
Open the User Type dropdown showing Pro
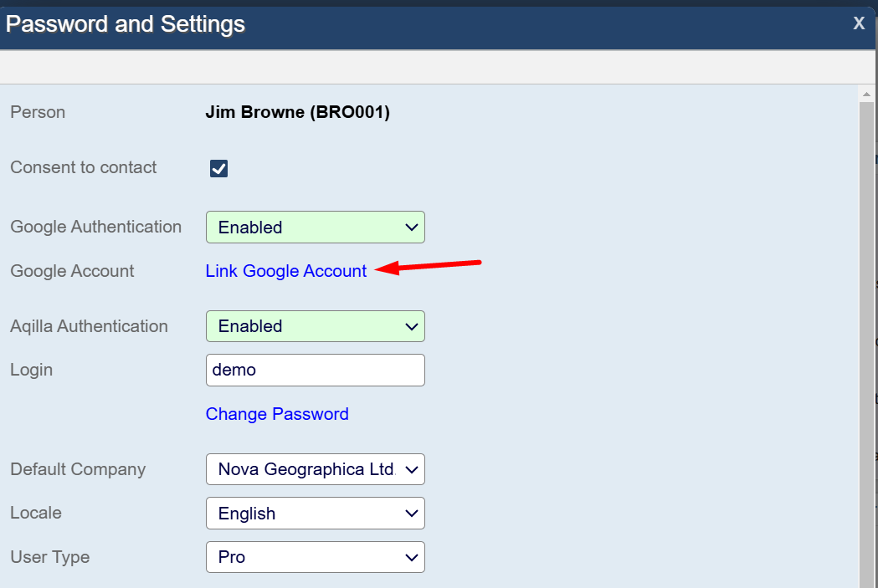315,557
